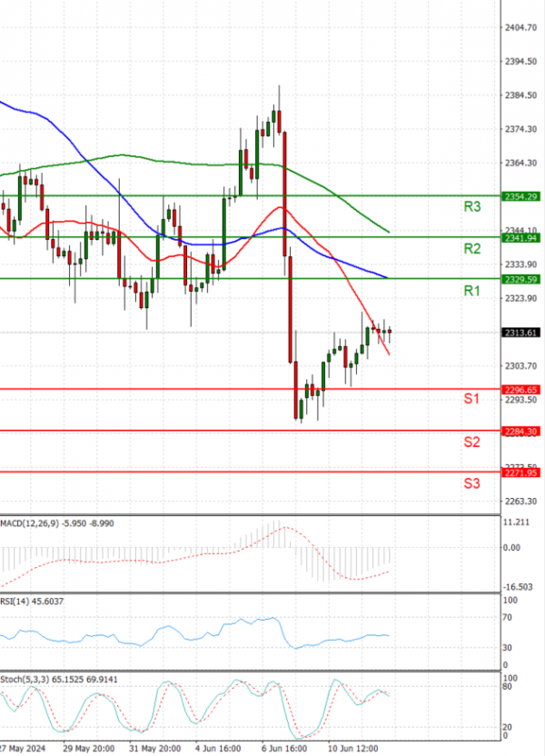Click the 27 May 2024 date label
This screenshot has height=756, width=545.
point(22,749)
